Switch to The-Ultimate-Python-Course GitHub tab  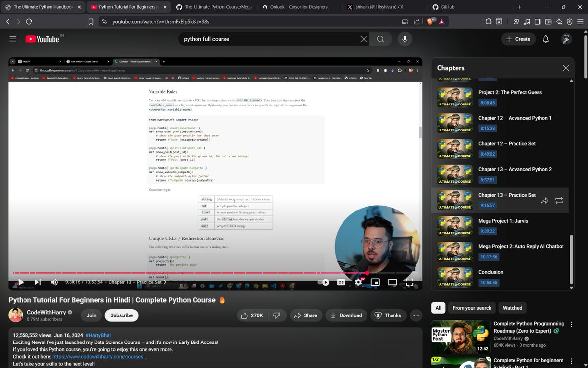coord(213,7)
